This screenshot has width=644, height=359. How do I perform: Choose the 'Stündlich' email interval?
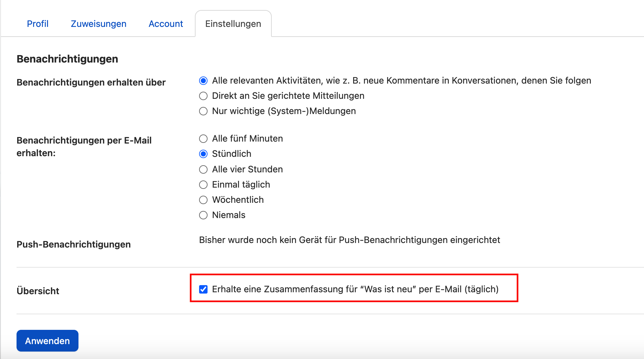tap(203, 154)
